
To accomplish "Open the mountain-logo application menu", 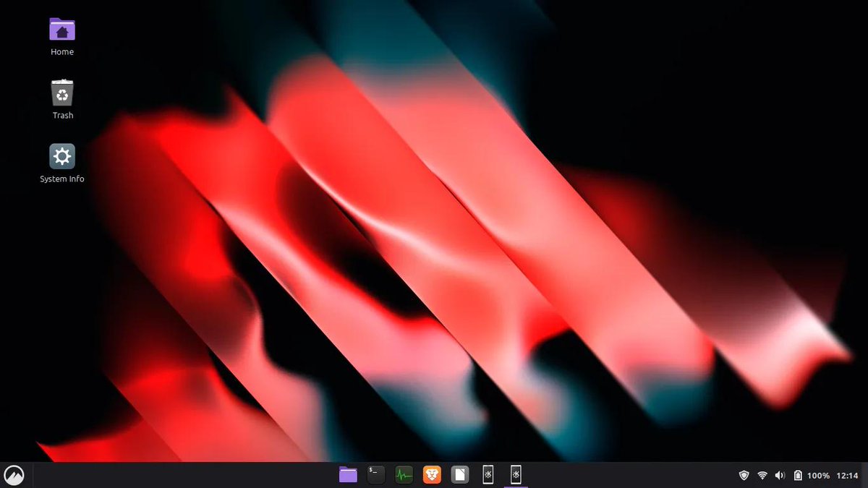I will pos(14,475).
